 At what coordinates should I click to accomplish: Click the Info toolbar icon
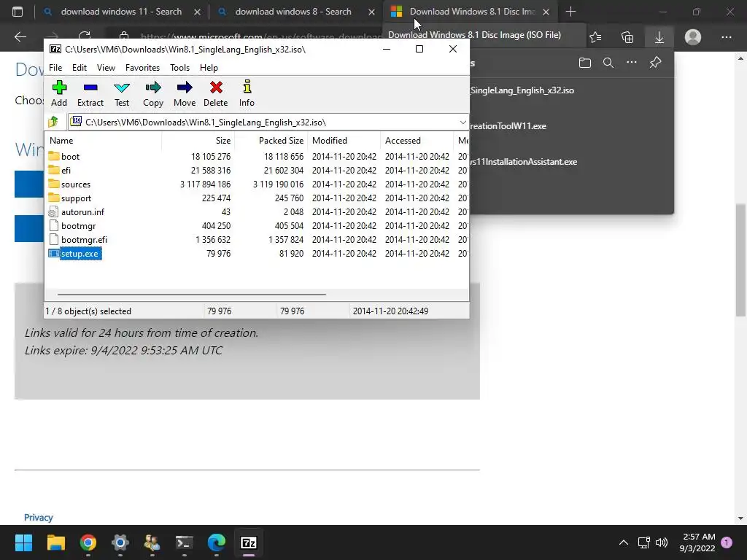(x=247, y=93)
